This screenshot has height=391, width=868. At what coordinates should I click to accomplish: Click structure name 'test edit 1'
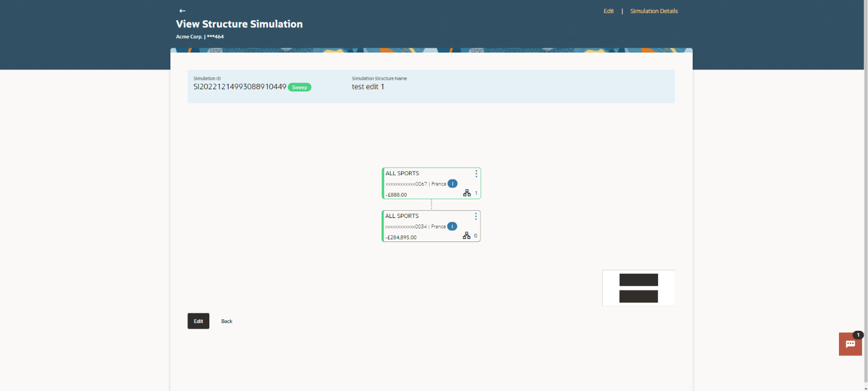point(368,87)
